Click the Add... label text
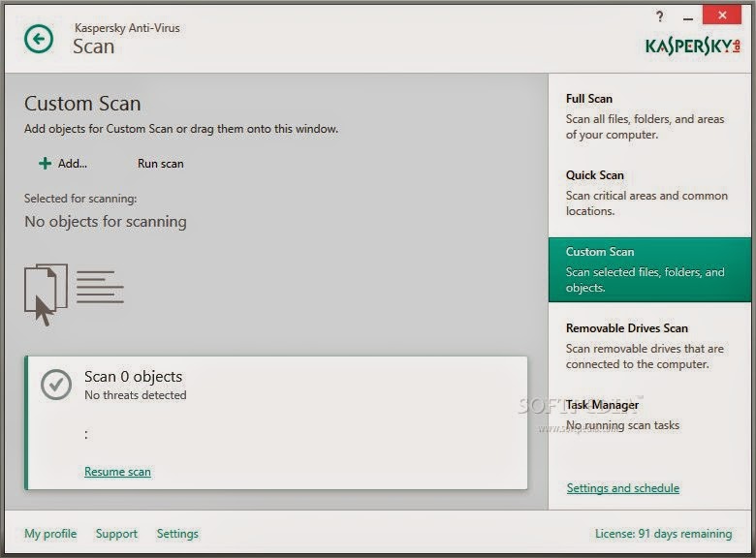Image resolution: width=756 pixels, height=558 pixels. click(73, 164)
